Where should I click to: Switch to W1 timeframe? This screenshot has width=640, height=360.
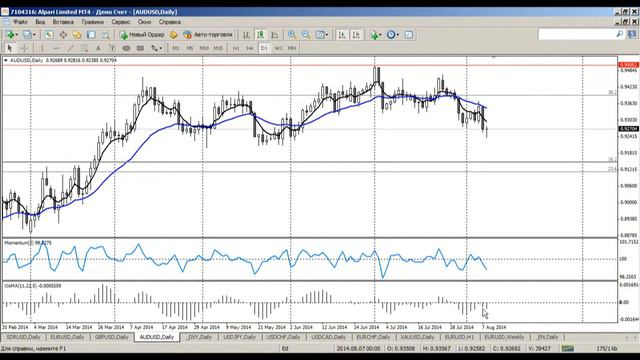tap(278, 48)
